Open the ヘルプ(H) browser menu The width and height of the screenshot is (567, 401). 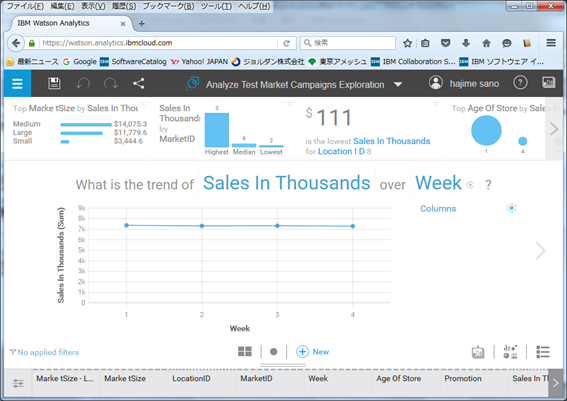click(254, 6)
